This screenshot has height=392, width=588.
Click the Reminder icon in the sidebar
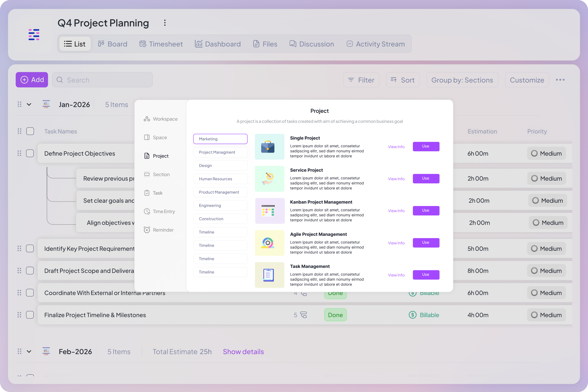147,229
